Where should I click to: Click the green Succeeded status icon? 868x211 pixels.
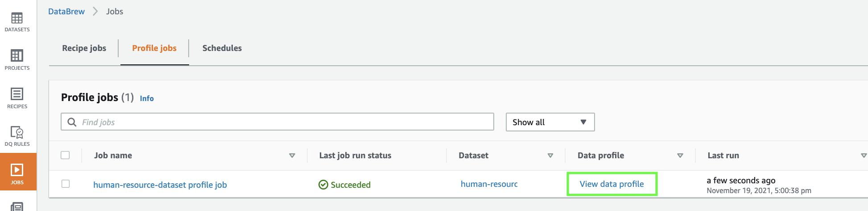click(323, 185)
